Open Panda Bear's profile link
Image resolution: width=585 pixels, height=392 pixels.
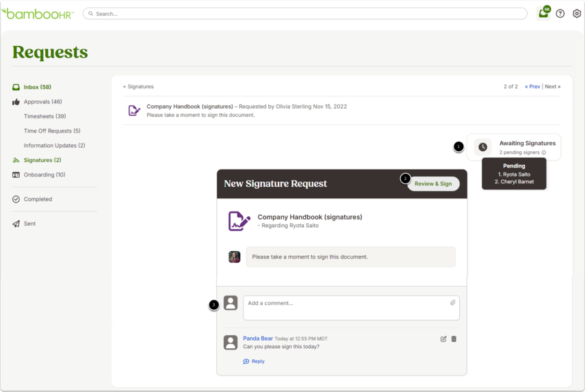(258, 338)
